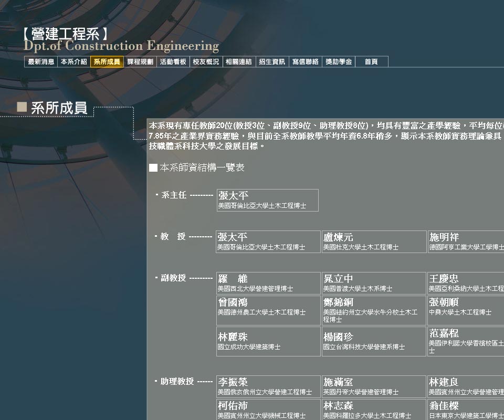Open the 相關連結 tab
The width and height of the screenshot is (504, 420).
(x=239, y=62)
